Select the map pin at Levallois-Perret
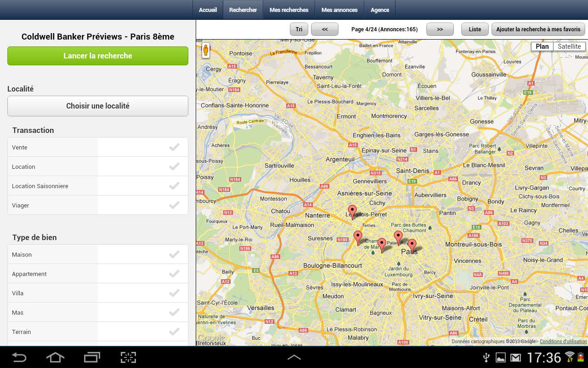The width and height of the screenshot is (588, 368). click(x=352, y=212)
